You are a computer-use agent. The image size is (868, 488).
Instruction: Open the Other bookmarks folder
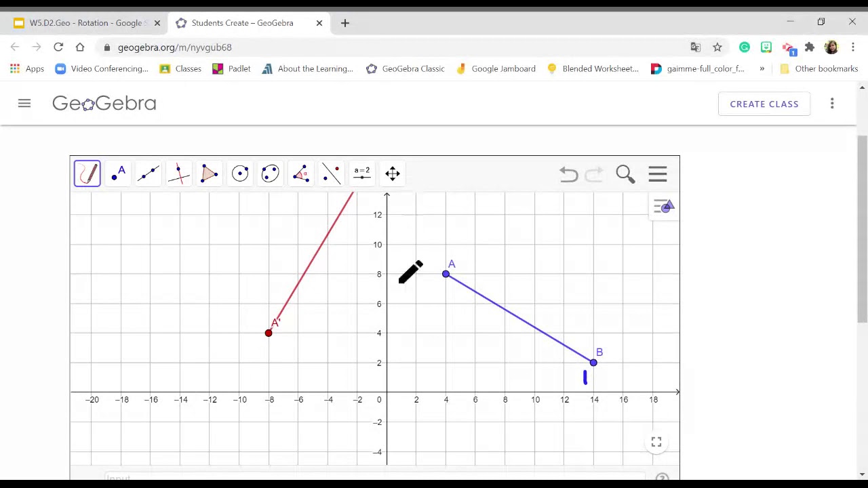(x=819, y=68)
